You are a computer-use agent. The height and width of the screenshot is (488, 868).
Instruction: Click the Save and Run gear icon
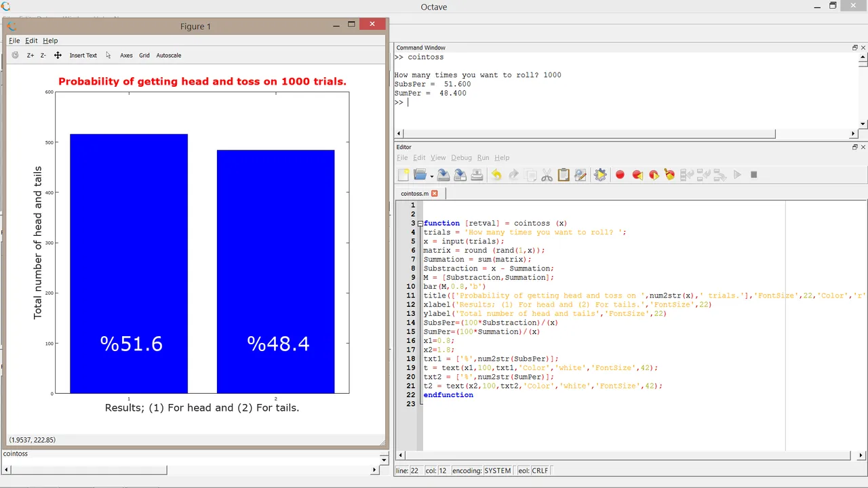click(600, 175)
